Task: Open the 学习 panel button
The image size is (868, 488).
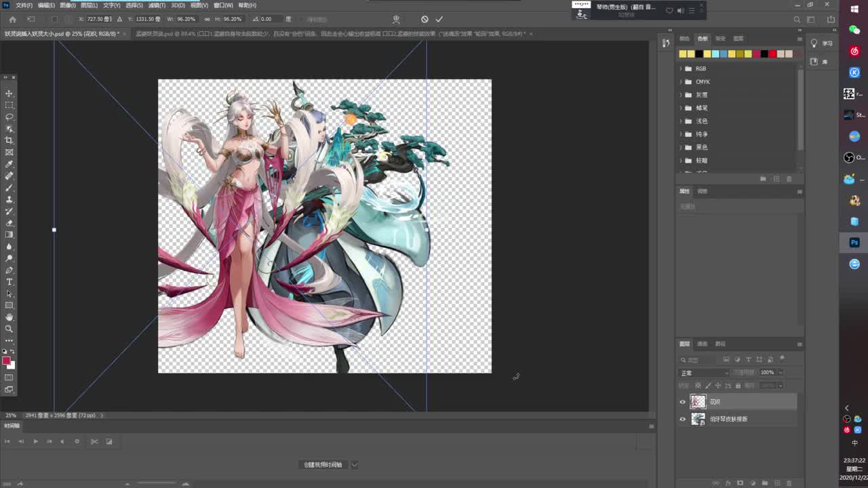Action: (x=823, y=43)
